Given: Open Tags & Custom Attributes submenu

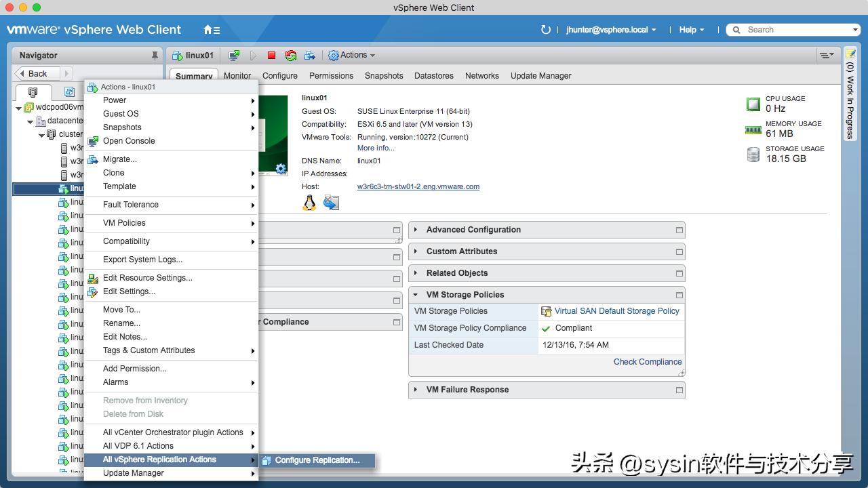Looking at the screenshot, I should pyautogui.click(x=171, y=350).
